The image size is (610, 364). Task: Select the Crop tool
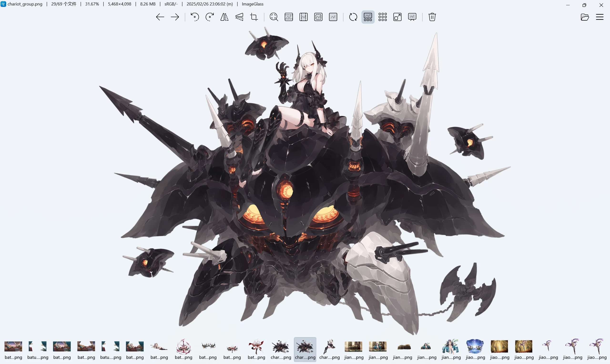pyautogui.click(x=254, y=17)
